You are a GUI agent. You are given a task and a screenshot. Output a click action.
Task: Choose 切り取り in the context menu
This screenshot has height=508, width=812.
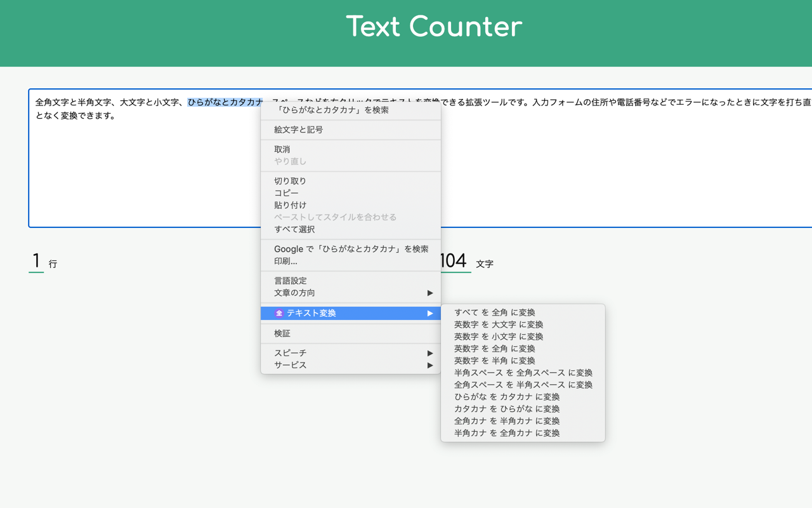351,181
